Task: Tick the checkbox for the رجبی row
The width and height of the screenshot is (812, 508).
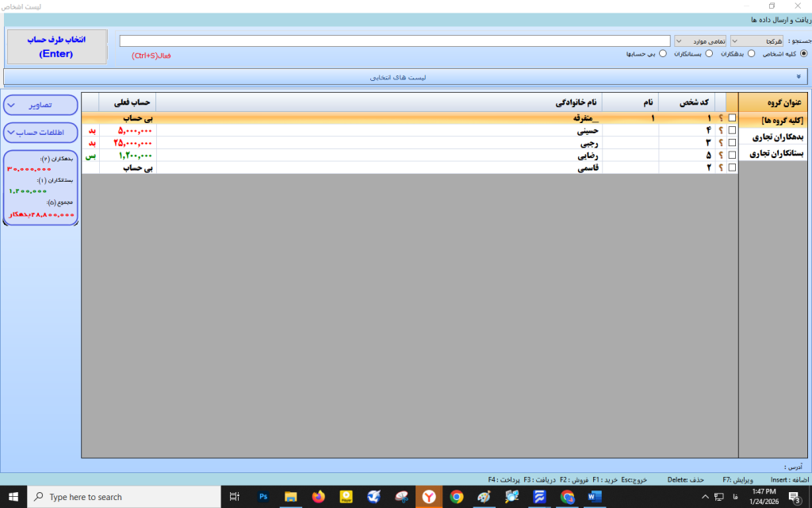Action: click(x=732, y=143)
